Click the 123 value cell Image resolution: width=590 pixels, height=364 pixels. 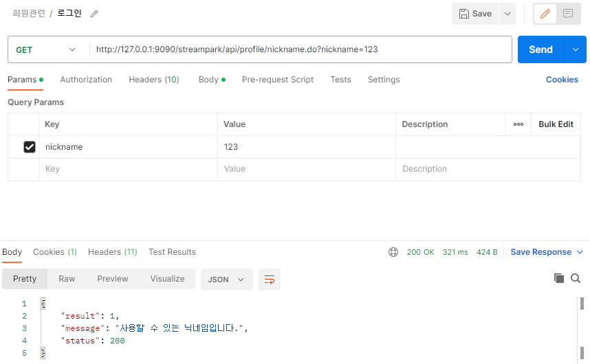click(306, 147)
